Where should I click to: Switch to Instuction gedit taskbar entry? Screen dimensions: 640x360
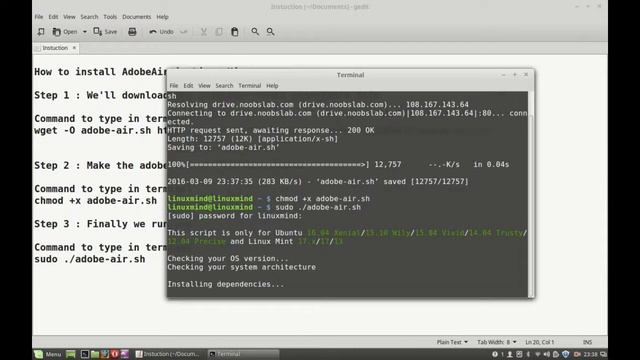(x=168, y=354)
